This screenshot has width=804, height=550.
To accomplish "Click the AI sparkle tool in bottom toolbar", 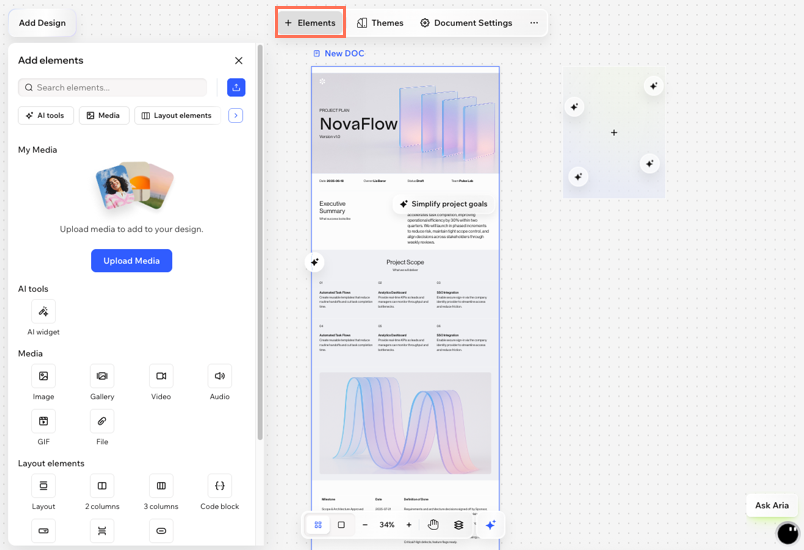I will pyautogui.click(x=490, y=525).
